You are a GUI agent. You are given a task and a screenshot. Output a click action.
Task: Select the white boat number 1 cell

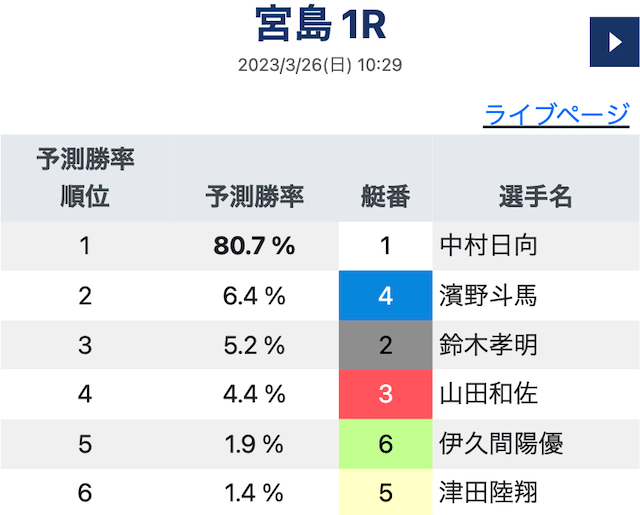pos(386,246)
